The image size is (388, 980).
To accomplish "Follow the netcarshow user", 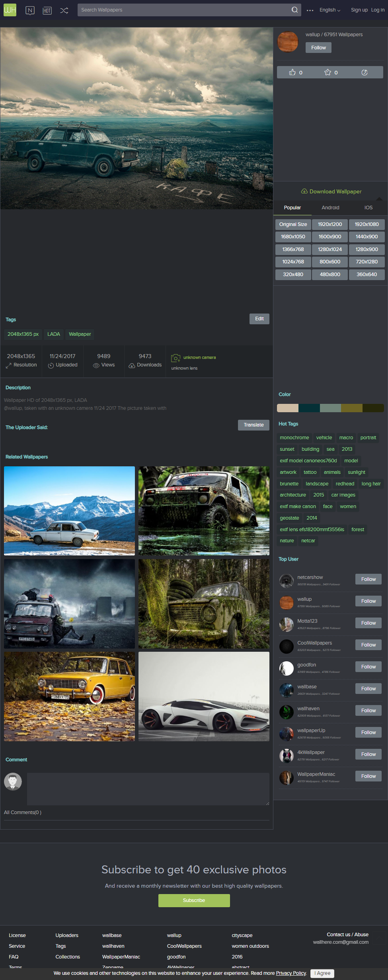I will click(368, 579).
